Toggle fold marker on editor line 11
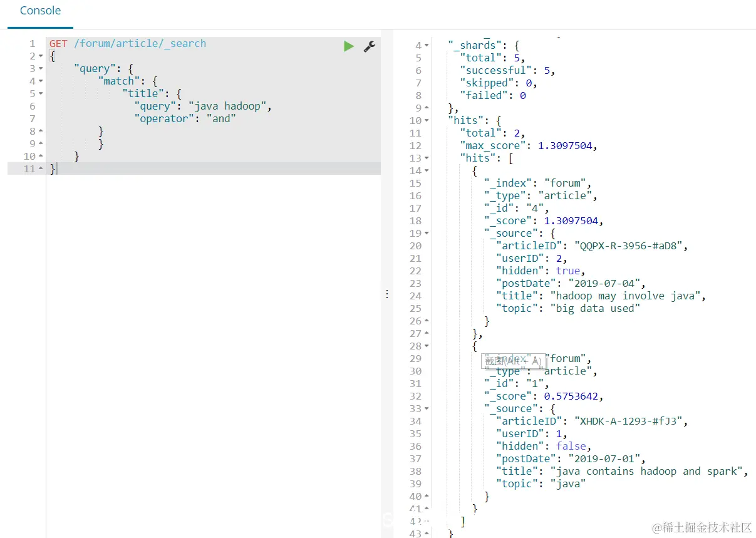The width and height of the screenshot is (756, 538). (41, 169)
